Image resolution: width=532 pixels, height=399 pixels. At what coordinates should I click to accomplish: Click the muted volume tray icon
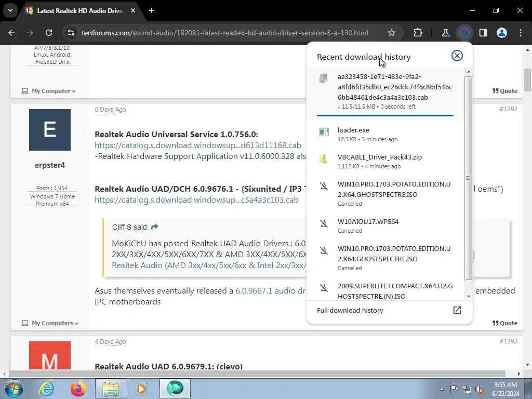tap(480, 390)
